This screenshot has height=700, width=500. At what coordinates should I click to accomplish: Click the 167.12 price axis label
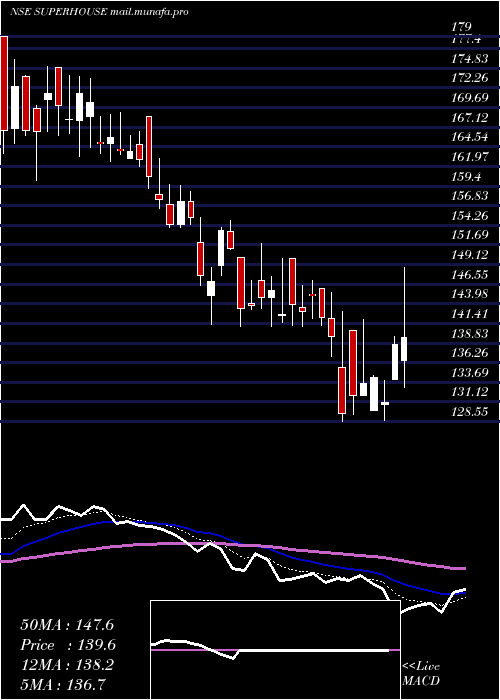pyautogui.click(x=471, y=117)
